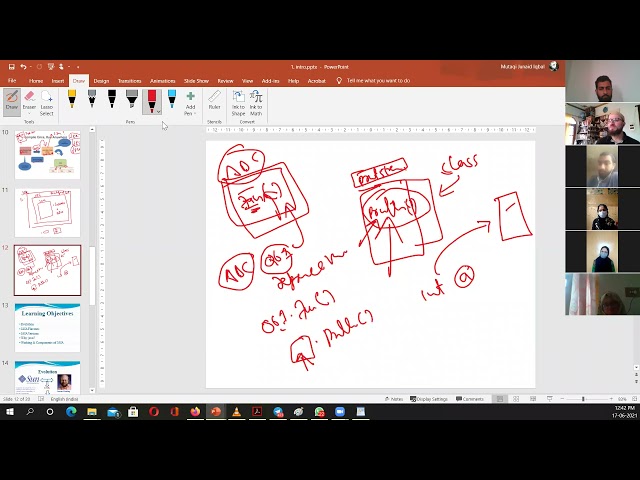Select the light blue pen swatch
This screenshot has height=480, width=640.
pos(172,99)
